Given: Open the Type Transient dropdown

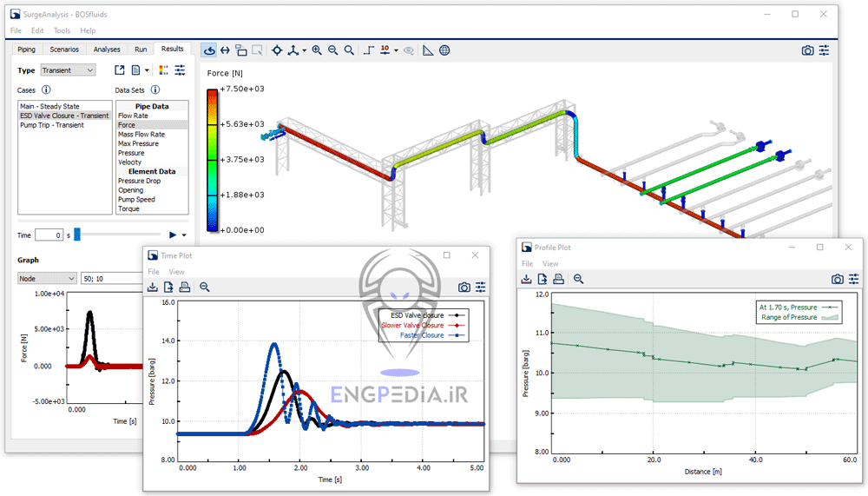Looking at the screenshot, I should 68,70.
